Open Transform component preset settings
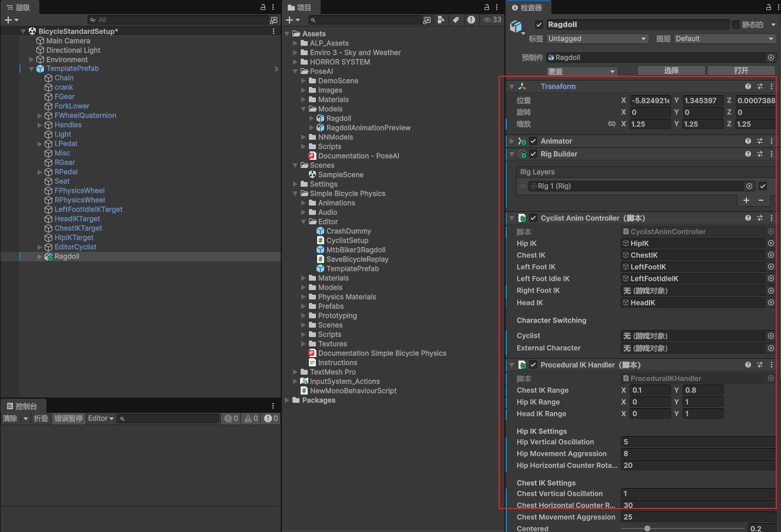The width and height of the screenshot is (781, 532). click(x=760, y=86)
